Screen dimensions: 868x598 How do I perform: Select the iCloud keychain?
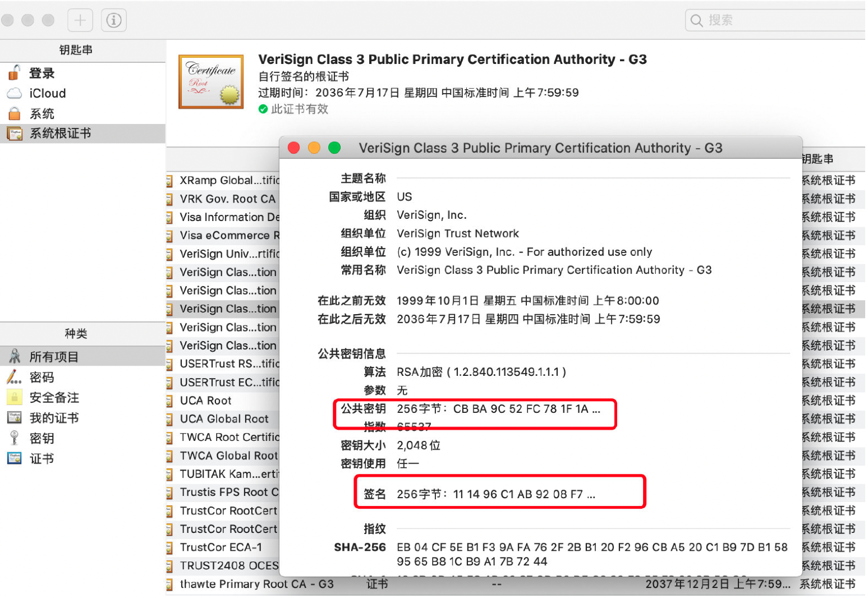(x=83, y=93)
